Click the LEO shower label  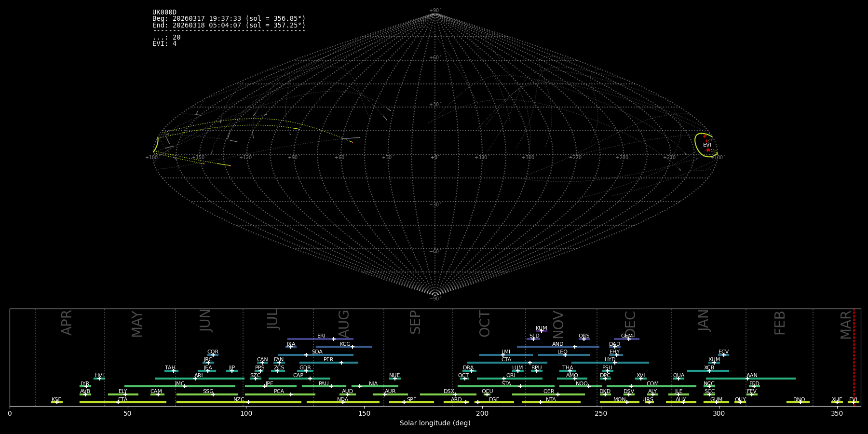tap(563, 352)
